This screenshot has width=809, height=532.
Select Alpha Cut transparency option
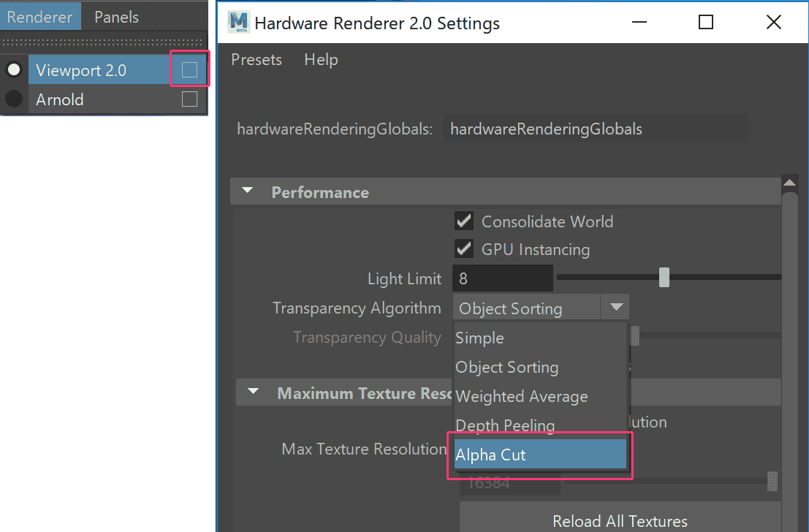coord(540,455)
